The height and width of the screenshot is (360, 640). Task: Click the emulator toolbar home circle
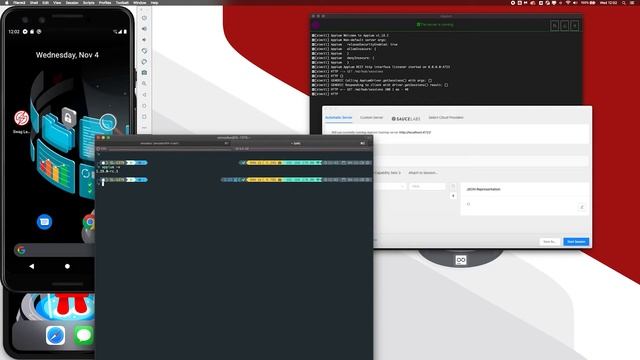point(144,106)
